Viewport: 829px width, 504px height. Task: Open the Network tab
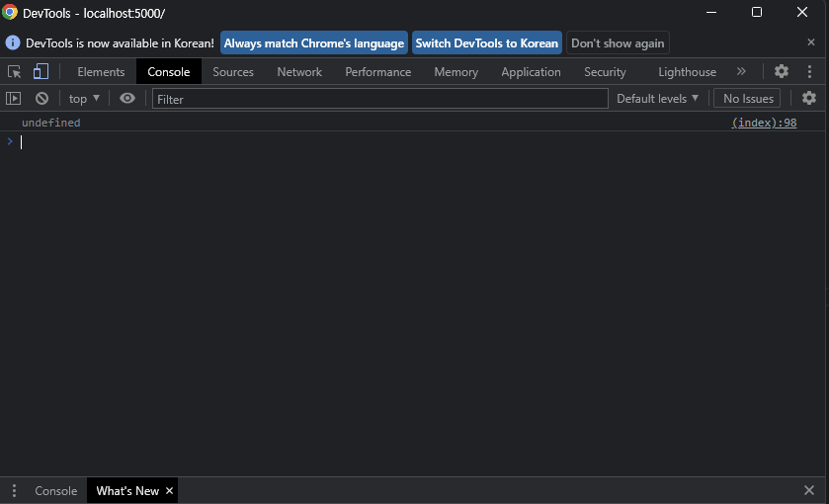click(299, 72)
